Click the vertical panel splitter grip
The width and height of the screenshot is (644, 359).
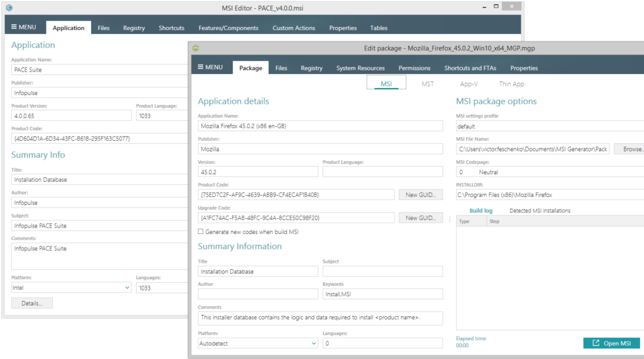450,220
